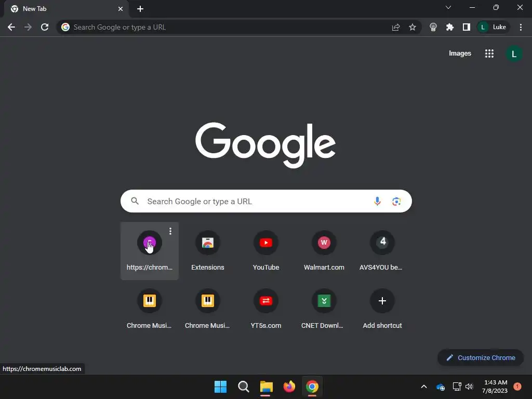Open the Google apps grid
The image size is (532, 399).
489,54
